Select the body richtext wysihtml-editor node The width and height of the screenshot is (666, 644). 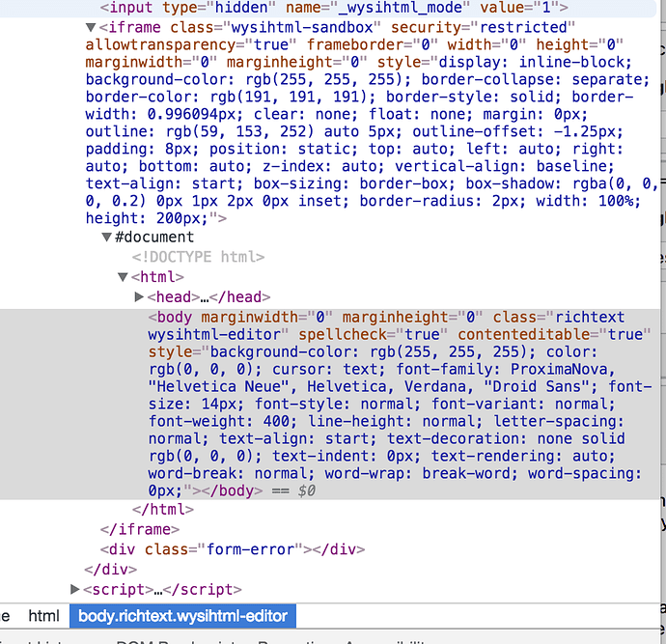point(329,404)
